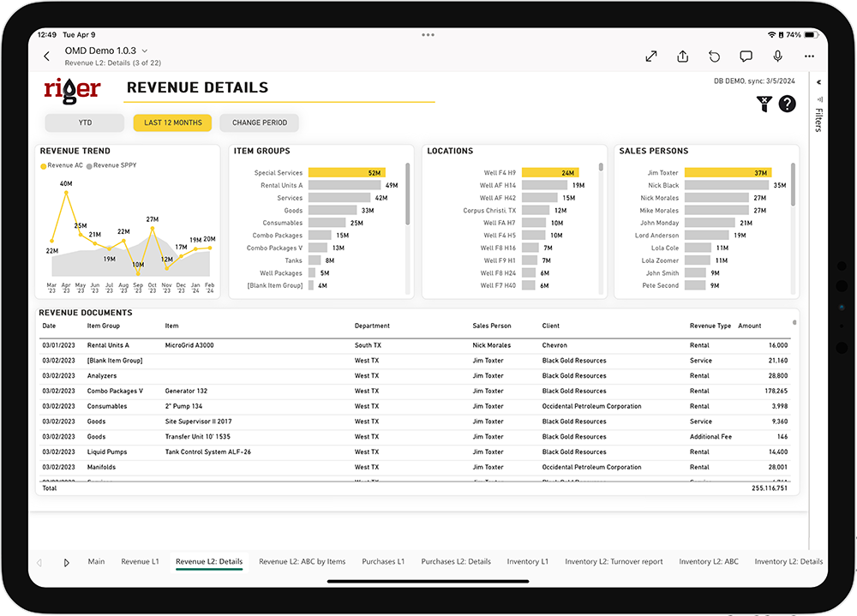
Task: Select the Last 12 Months period
Action: pos(173,123)
